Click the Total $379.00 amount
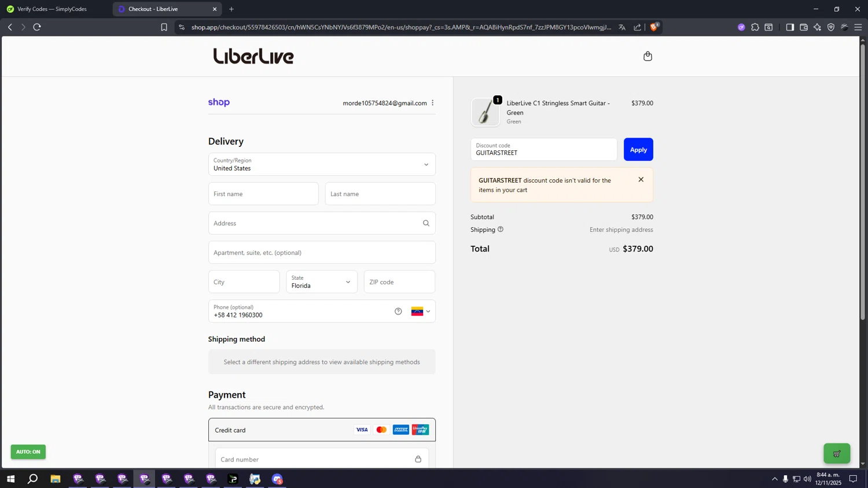868x488 pixels. click(x=638, y=249)
